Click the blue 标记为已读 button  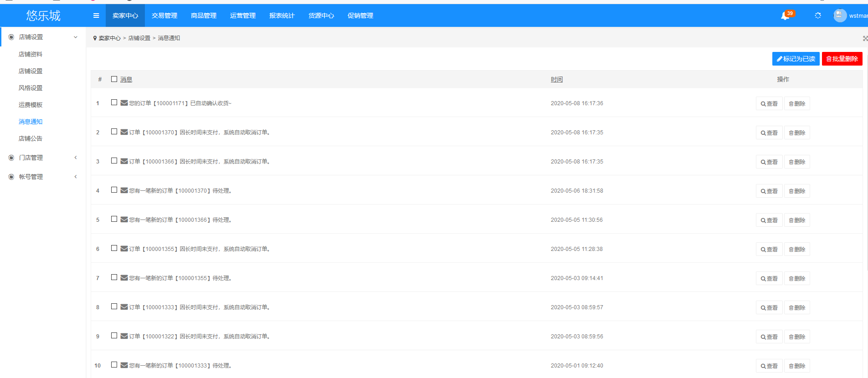coord(796,59)
